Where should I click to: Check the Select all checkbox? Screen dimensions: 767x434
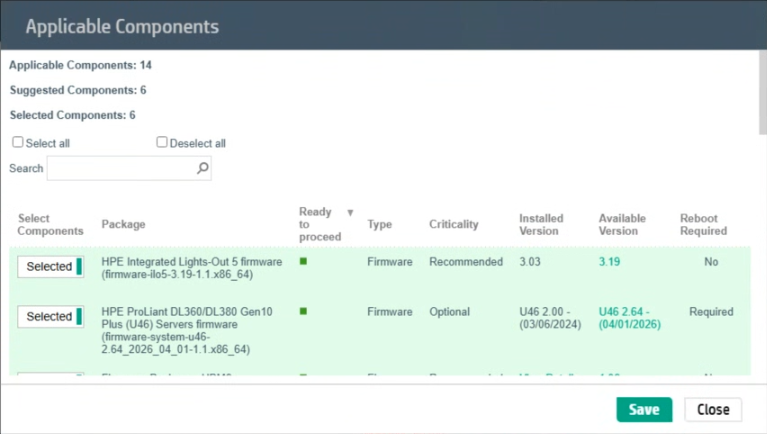(x=18, y=142)
